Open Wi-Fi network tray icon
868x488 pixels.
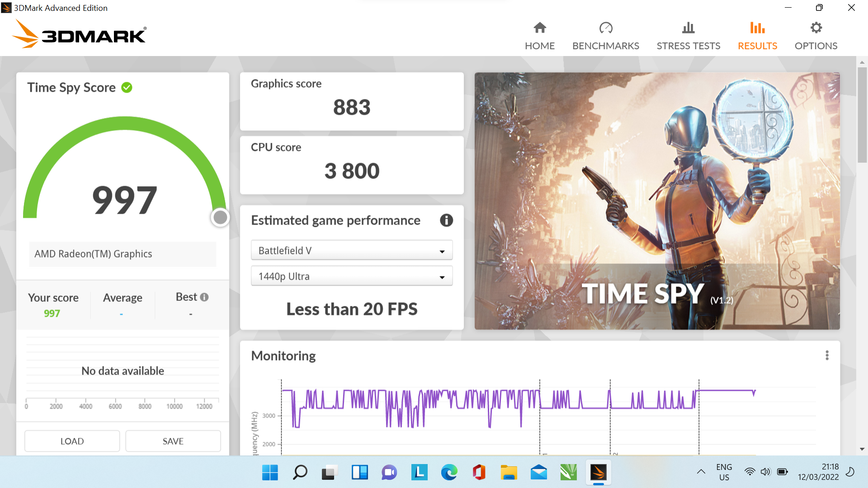pos(750,472)
